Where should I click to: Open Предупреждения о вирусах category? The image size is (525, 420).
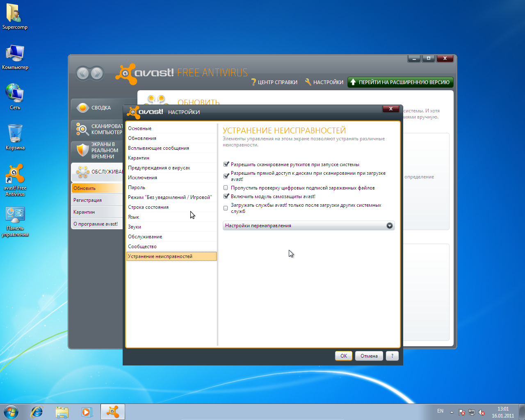(171, 168)
